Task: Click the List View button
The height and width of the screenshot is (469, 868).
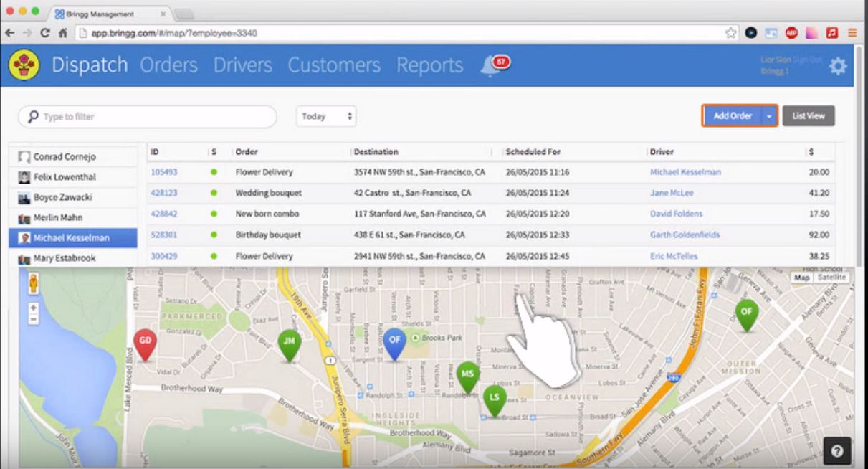Action: coord(808,116)
